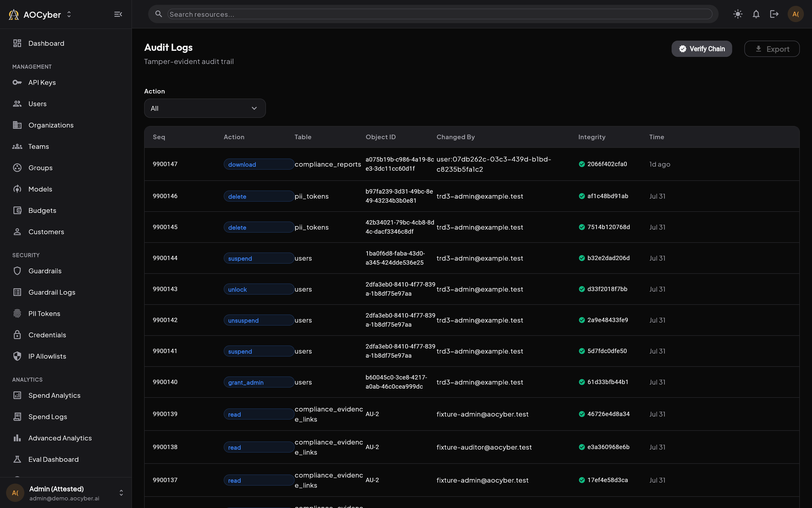Open the Groups section

tap(66, 168)
